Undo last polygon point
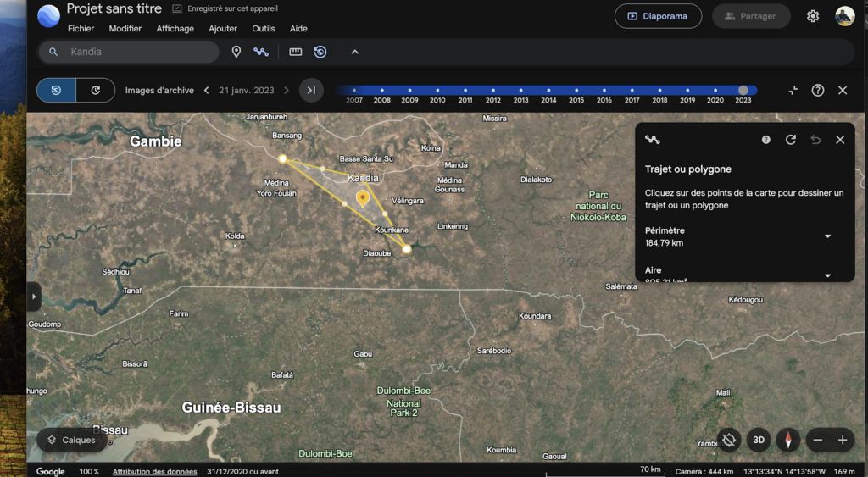 815,140
